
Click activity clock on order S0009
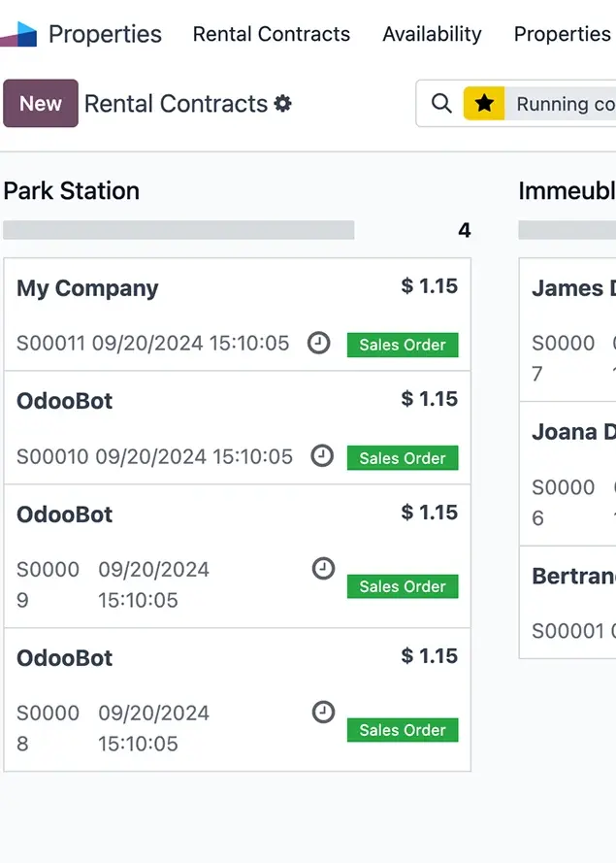click(323, 569)
